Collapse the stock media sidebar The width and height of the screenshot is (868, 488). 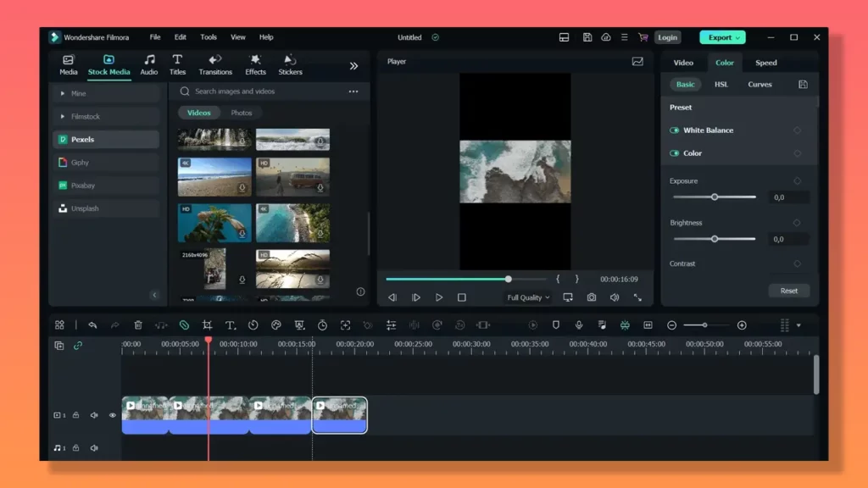click(154, 295)
